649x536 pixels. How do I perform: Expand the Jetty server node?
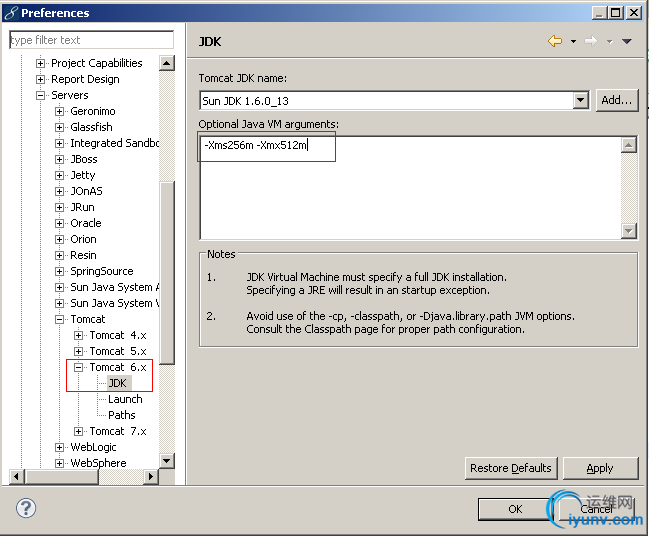coord(59,175)
